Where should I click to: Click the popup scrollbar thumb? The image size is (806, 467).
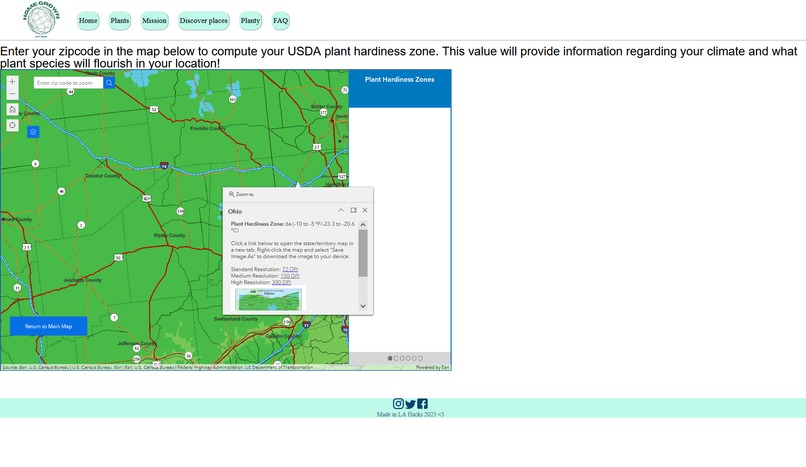[x=363, y=253]
